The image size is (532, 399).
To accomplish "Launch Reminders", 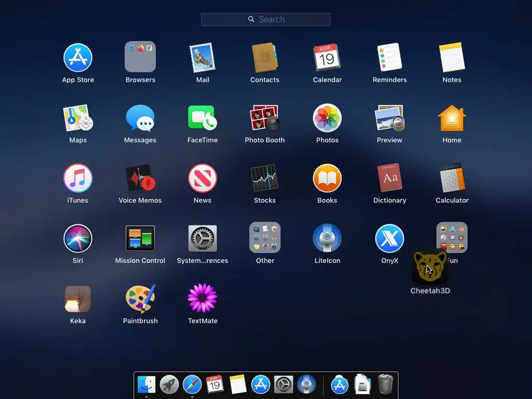I will [390, 57].
